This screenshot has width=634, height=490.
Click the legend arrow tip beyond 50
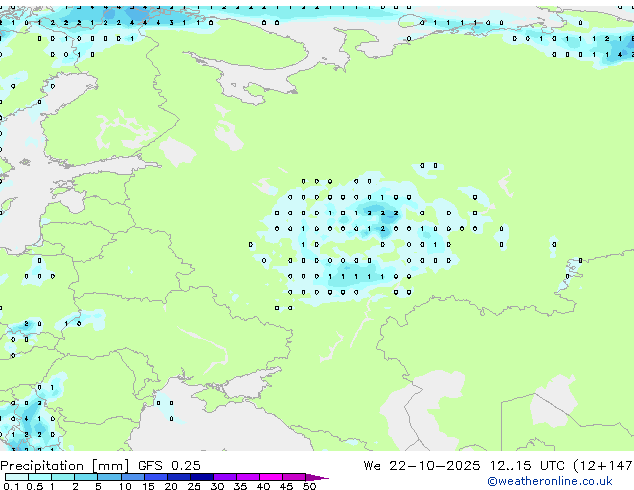(317, 478)
